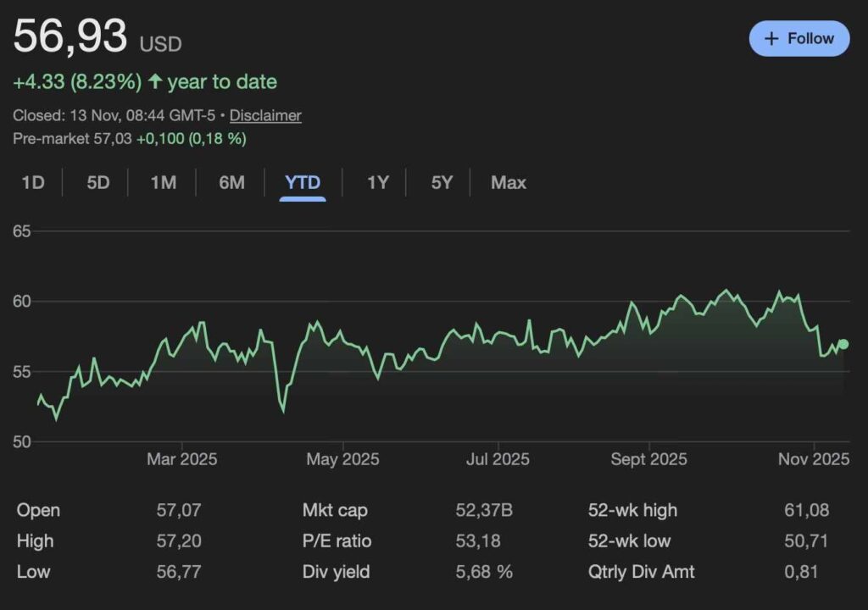Show the 1M price chart

coord(163,182)
